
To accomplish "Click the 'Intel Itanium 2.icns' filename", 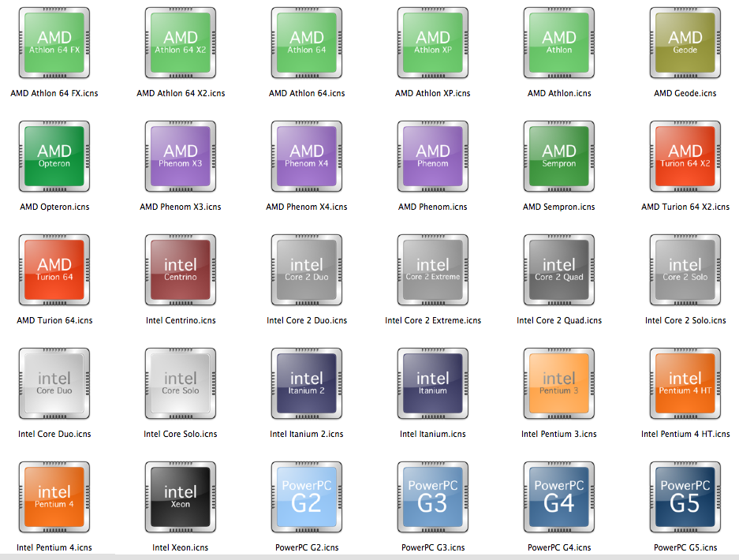I will [307, 434].
